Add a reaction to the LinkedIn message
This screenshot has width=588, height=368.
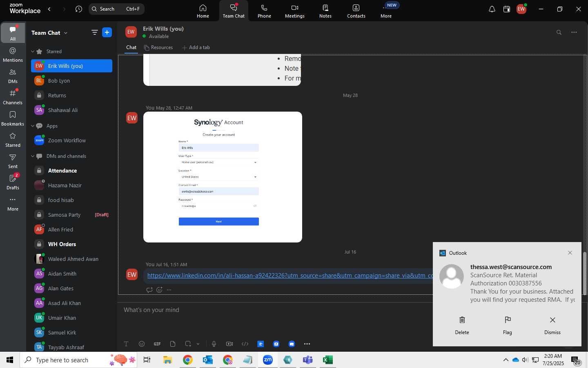[x=159, y=290]
